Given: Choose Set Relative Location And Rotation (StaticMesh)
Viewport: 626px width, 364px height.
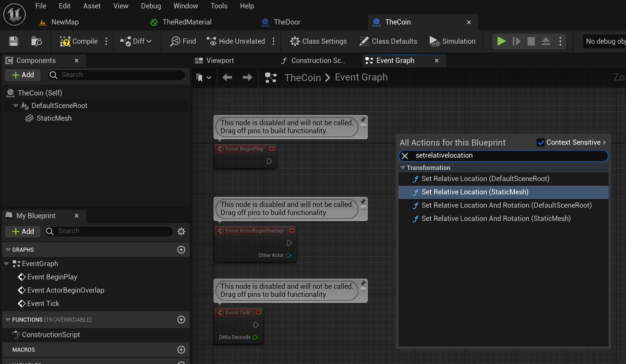Looking at the screenshot, I should (504, 219).
